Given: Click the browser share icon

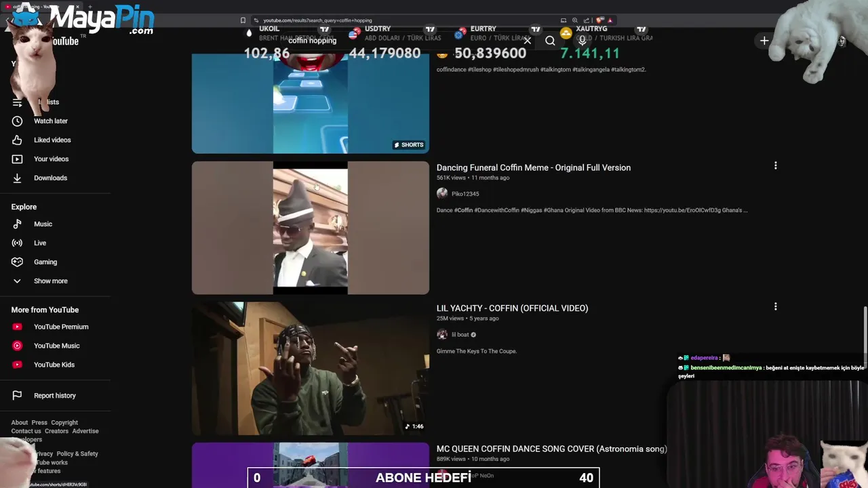Looking at the screenshot, I should pos(587,20).
